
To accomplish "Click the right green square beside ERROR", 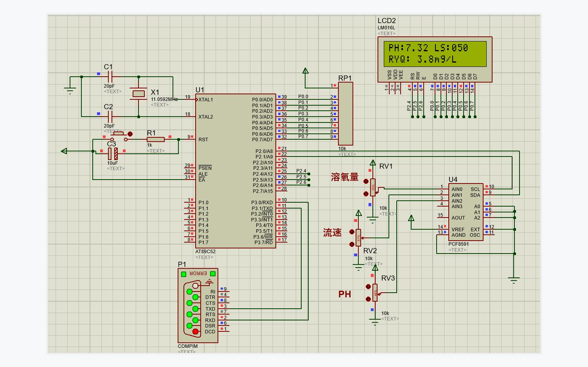I will point(213,274).
